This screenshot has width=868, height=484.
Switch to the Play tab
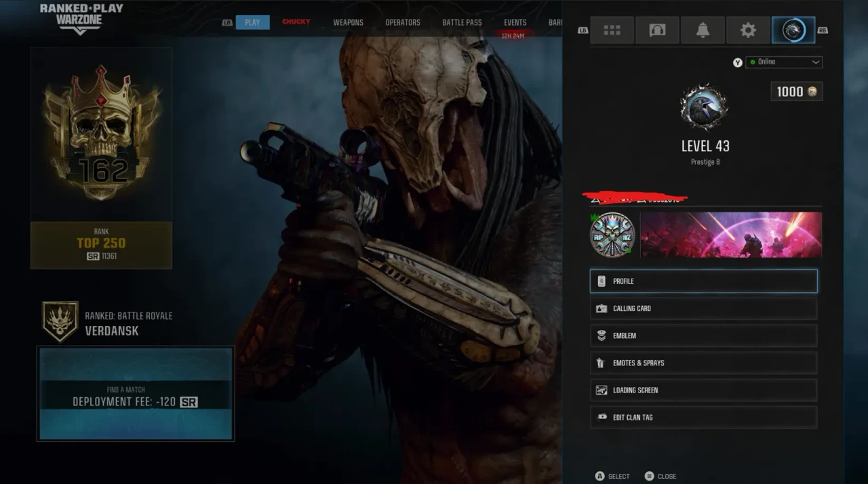pyautogui.click(x=252, y=22)
